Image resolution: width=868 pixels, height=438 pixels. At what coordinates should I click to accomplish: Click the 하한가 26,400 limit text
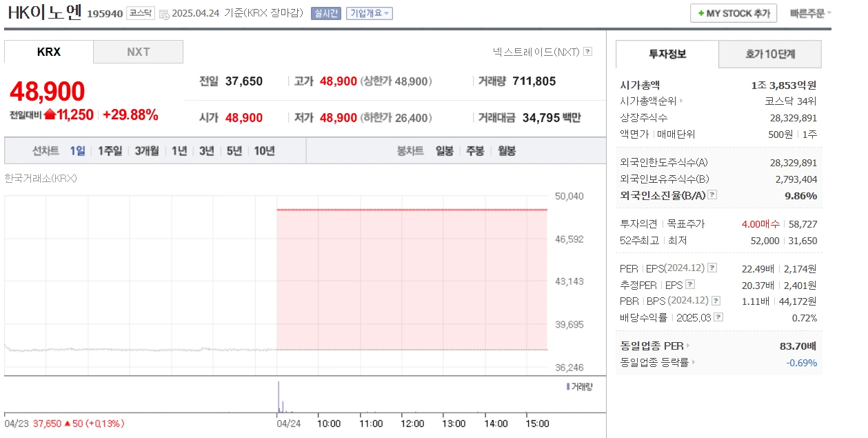(396, 118)
